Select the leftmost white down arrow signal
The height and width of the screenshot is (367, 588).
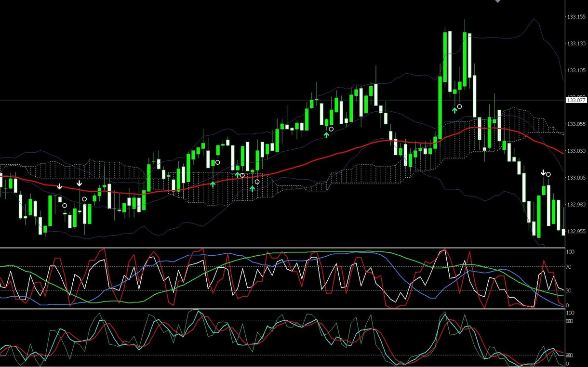[x=60, y=186]
